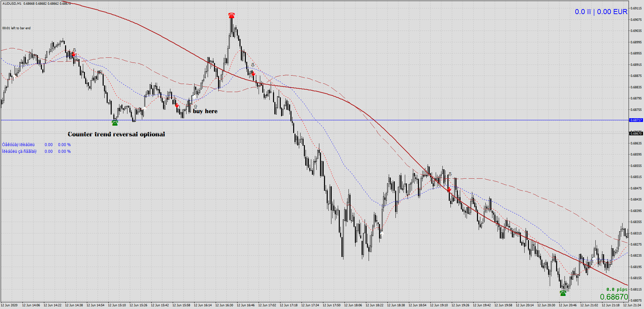The height and width of the screenshot is (309, 644).
Task: Select the black 0.68670 current price tag on axis
Action: (x=636, y=133)
